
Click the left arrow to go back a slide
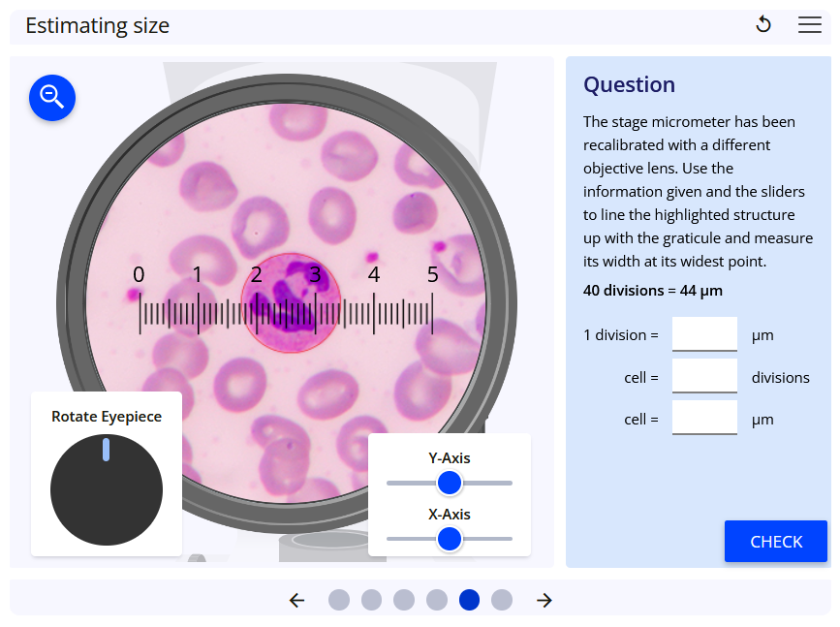tap(296, 600)
